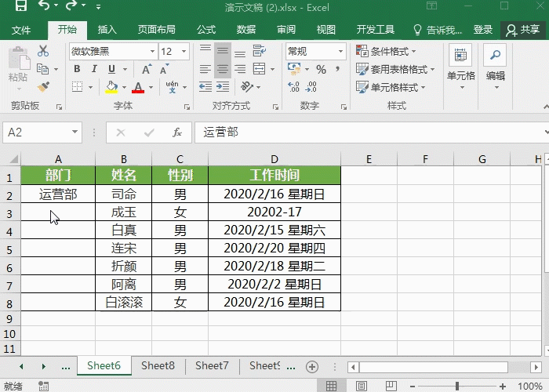
Task: Copy the selected cells
Action: (42, 69)
